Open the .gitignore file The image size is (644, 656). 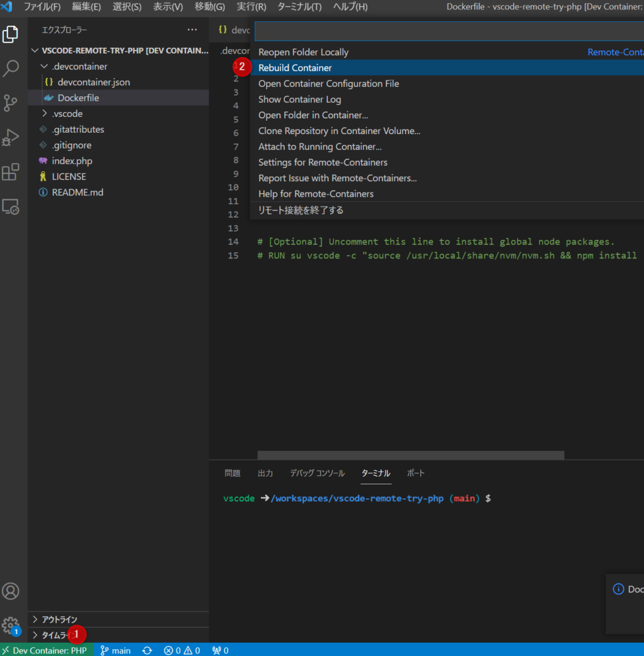tap(118, 145)
